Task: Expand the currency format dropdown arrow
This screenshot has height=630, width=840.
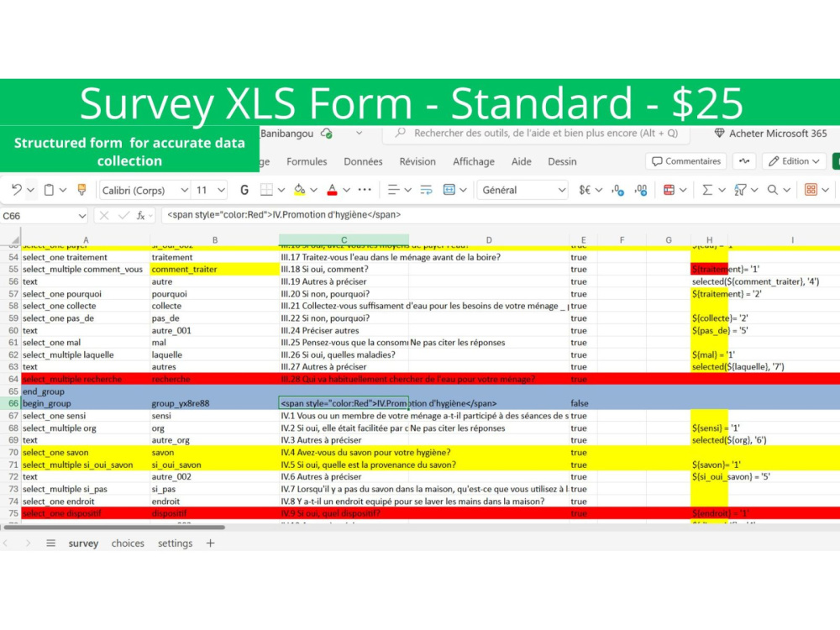Action: (x=599, y=190)
